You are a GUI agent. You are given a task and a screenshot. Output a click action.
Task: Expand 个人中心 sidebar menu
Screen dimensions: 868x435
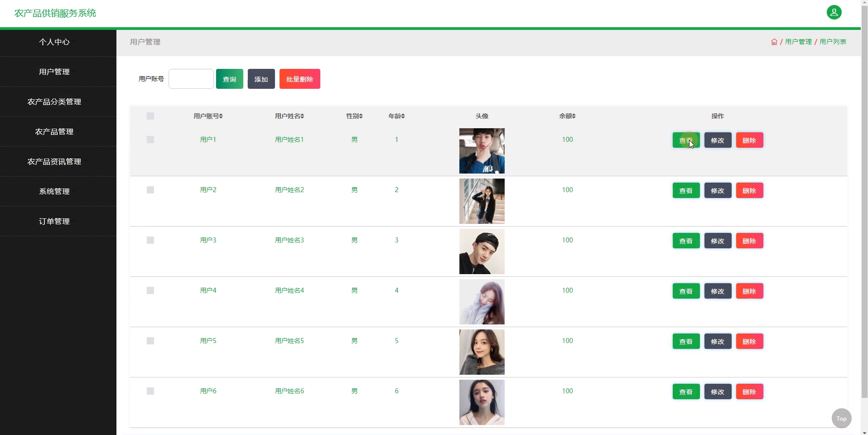click(x=58, y=42)
